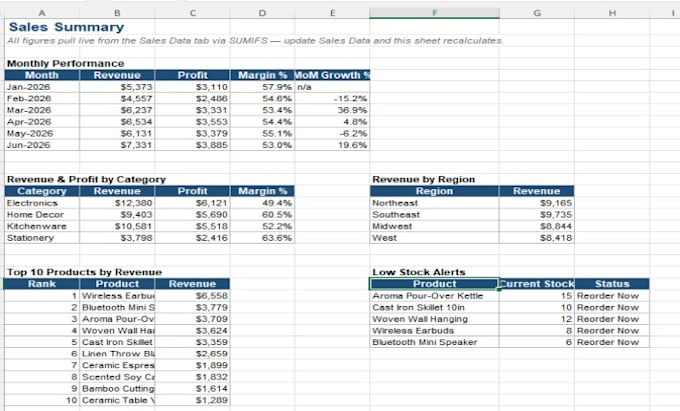680x411 pixels.
Task: Click Wireless Earbuds Reorder Now status
Action: (x=612, y=331)
